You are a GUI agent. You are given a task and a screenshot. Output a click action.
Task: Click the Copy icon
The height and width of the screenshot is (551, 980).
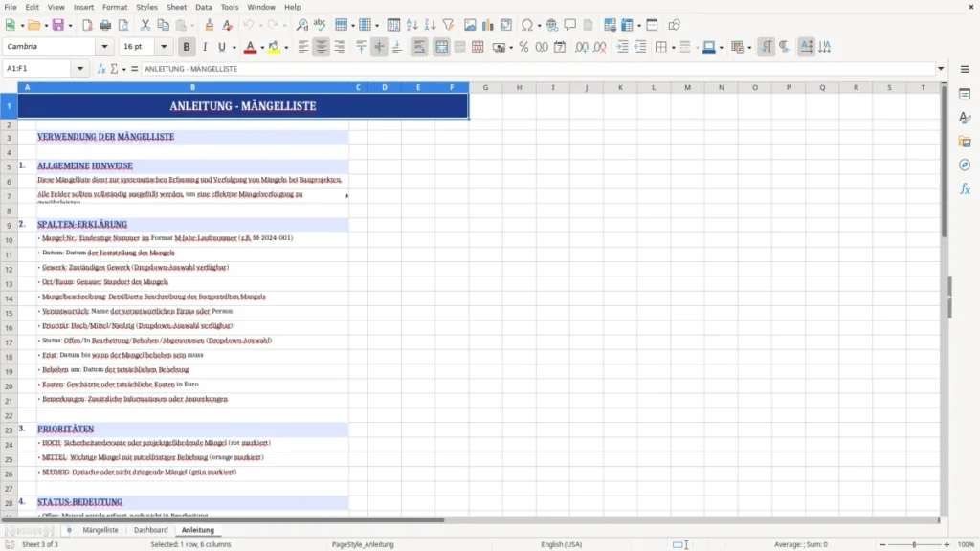point(163,25)
